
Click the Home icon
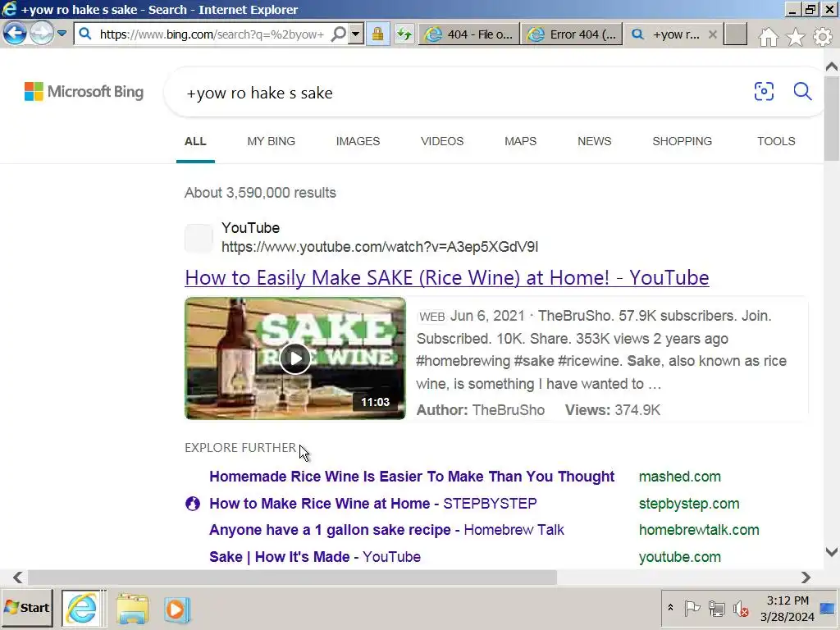point(768,36)
